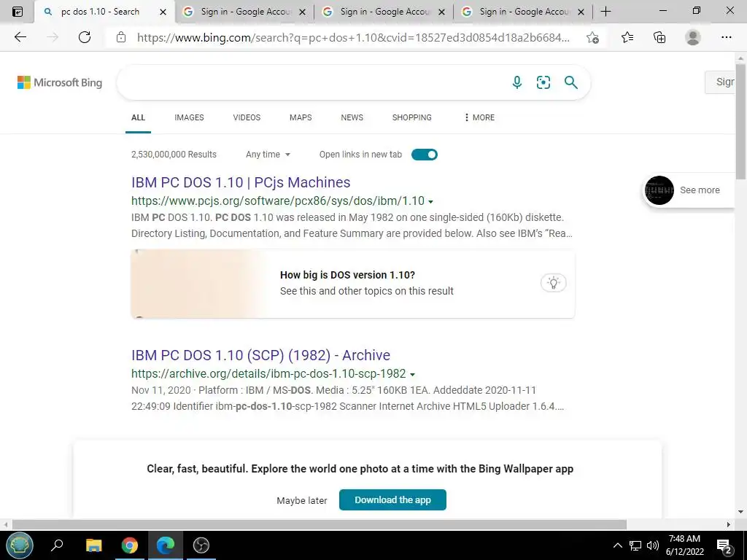This screenshot has height=560, width=747.
Task: Click the Bing search magnifier button
Action: [x=570, y=82]
